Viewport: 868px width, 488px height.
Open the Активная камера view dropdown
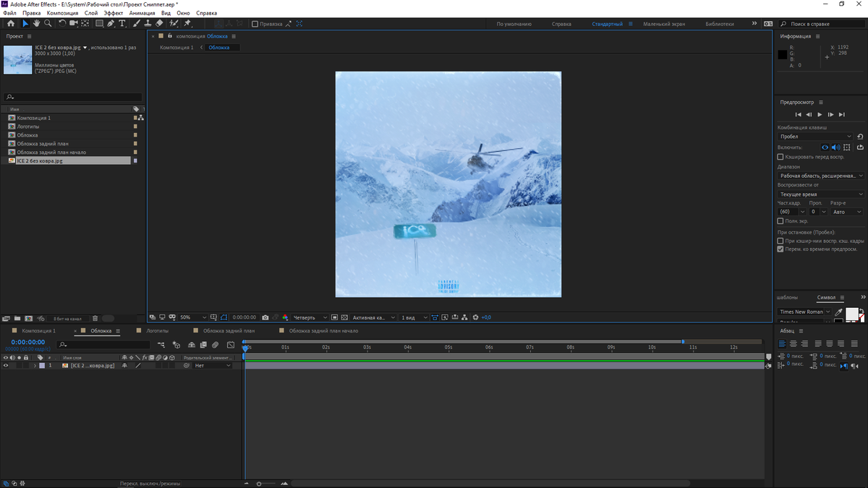click(374, 317)
